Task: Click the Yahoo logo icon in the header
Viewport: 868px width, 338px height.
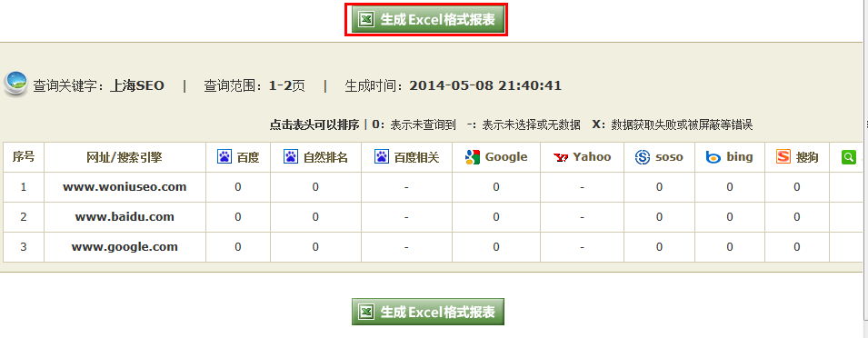Action: tap(561, 158)
